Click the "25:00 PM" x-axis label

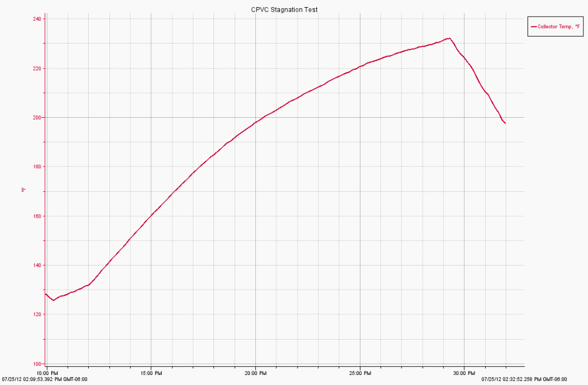360,373
